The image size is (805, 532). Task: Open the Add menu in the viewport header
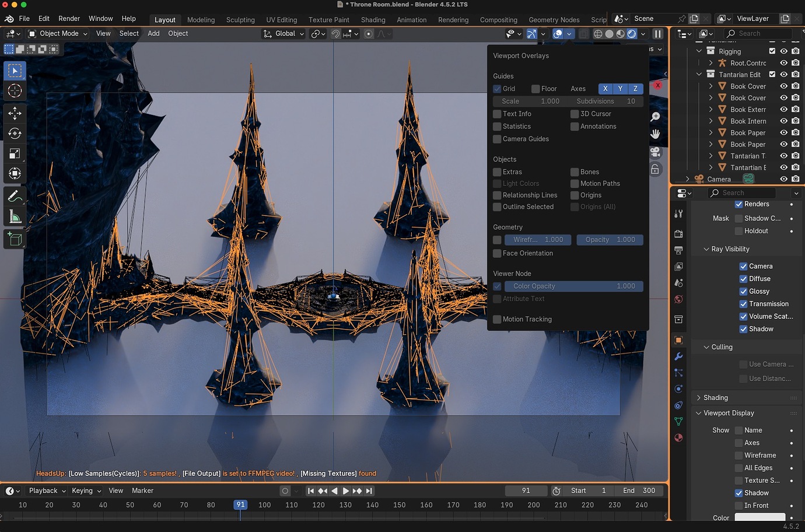click(x=153, y=34)
